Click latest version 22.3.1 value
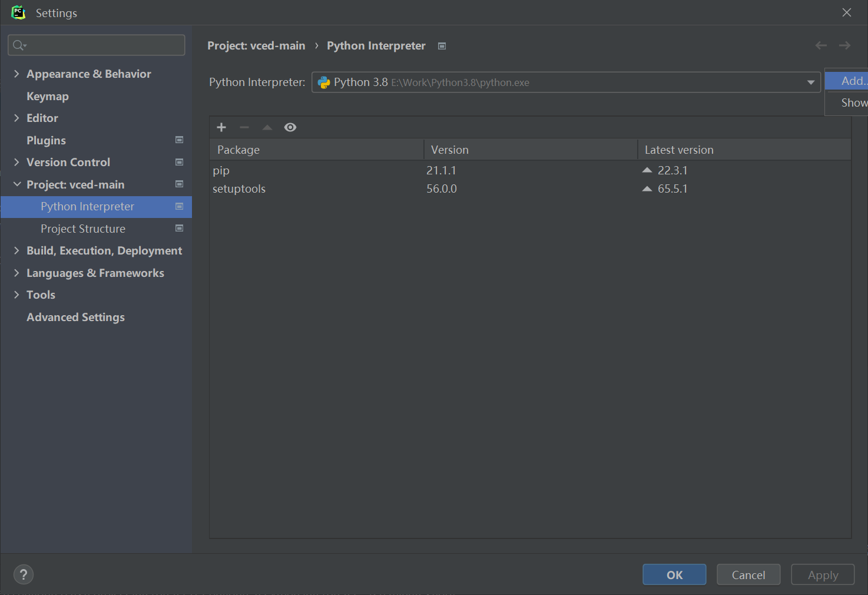This screenshot has width=868, height=595. pos(672,170)
